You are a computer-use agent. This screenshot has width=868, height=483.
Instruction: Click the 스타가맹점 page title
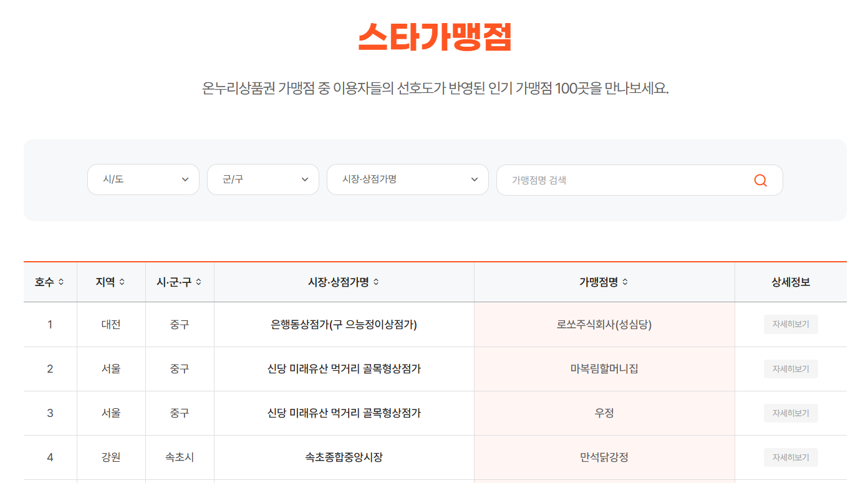coord(435,37)
